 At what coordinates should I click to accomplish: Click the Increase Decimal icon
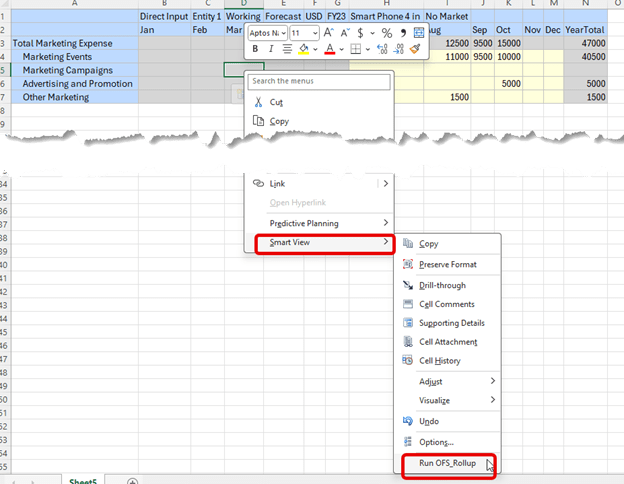[381, 49]
